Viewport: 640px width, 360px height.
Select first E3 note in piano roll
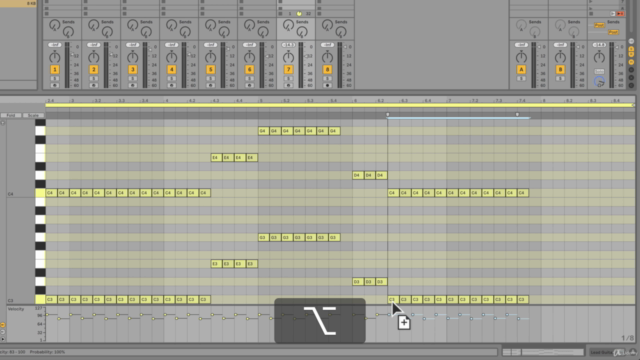click(x=216, y=264)
